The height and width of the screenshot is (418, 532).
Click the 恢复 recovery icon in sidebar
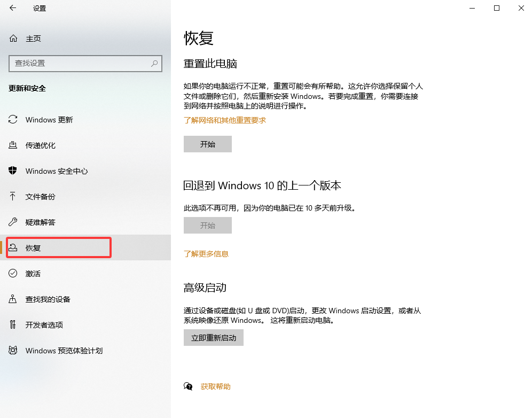(13, 247)
